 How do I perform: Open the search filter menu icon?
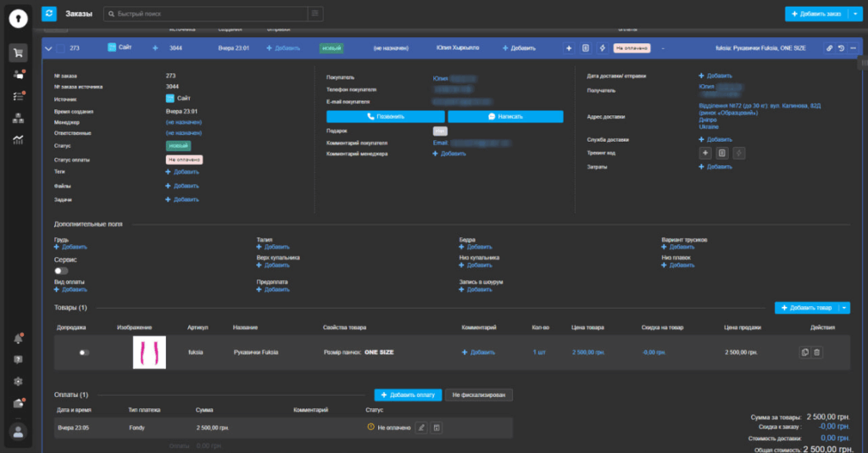click(315, 14)
